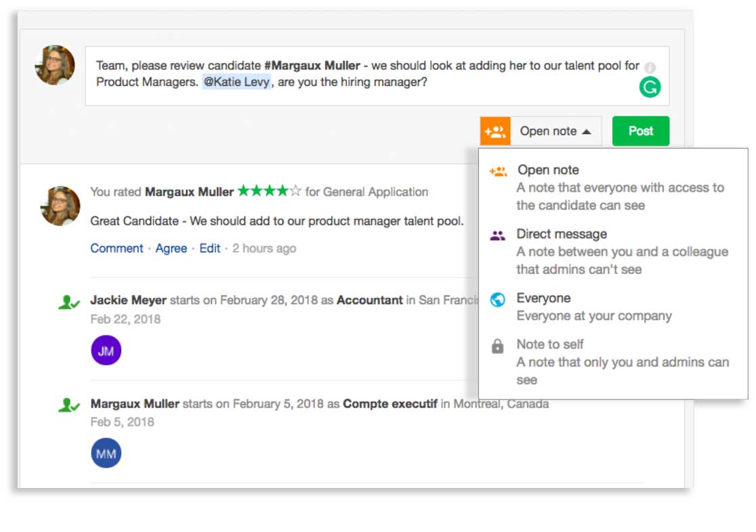The height and width of the screenshot is (532, 756).
Task: Click the @Katie Levy mention
Action: (x=236, y=82)
